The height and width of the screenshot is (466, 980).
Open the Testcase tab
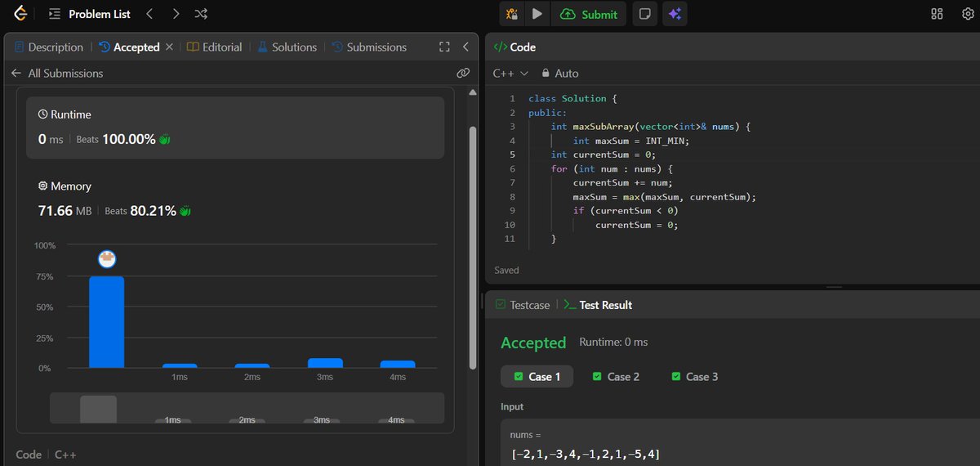tap(523, 305)
